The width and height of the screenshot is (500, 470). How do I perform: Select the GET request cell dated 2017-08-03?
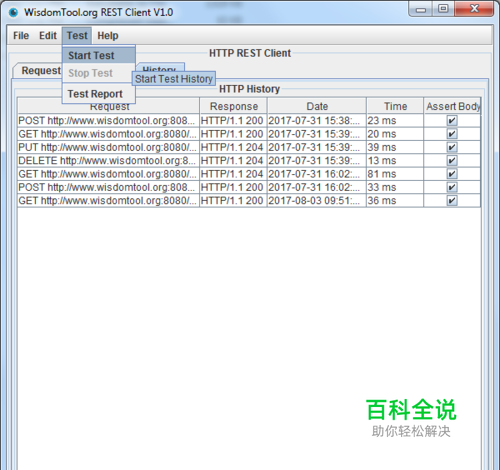pyautogui.click(x=108, y=201)
